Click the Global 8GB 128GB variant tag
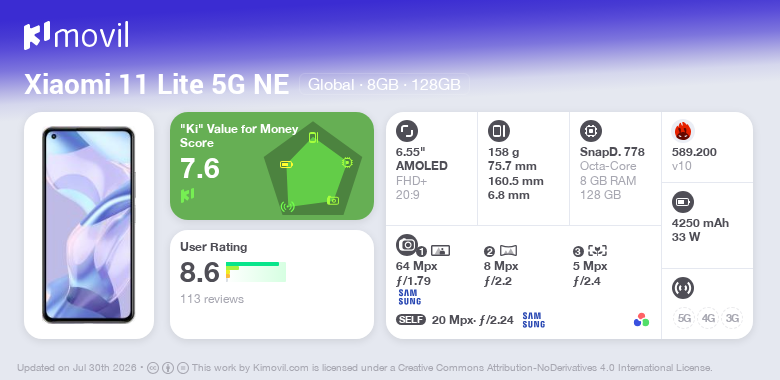The image size is (780, 380). pos(384,85)
